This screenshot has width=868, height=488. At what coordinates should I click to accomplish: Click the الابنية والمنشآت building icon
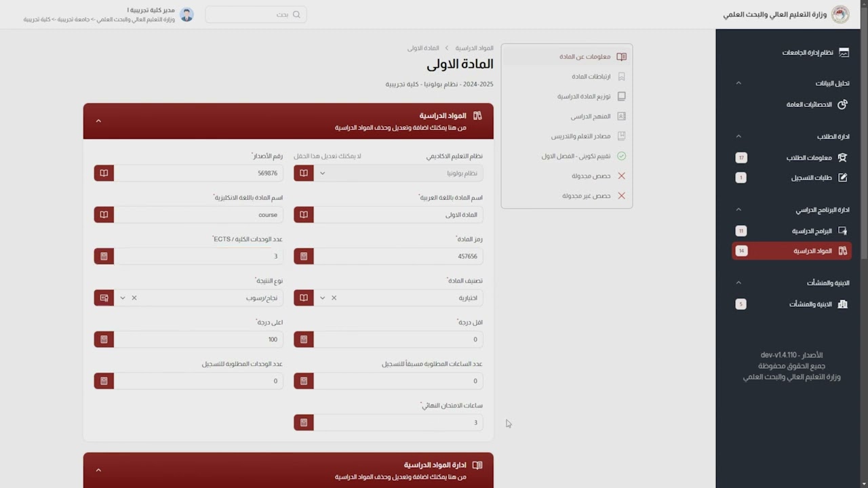(x=842, y=304)
